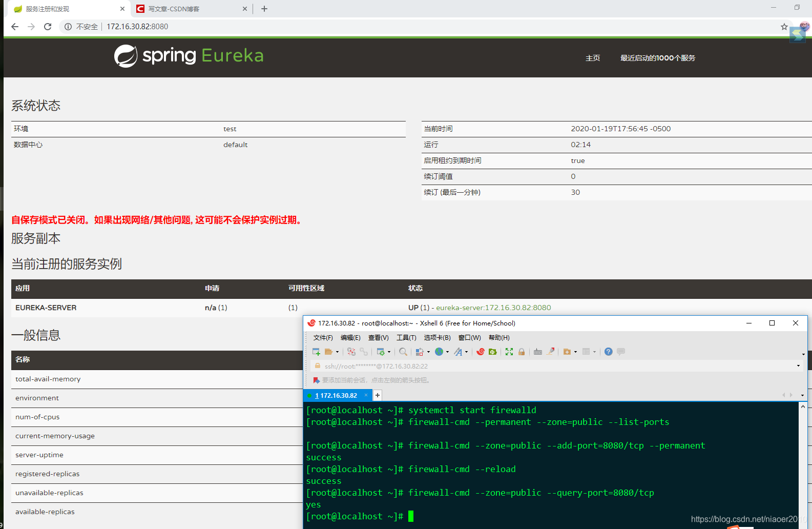
Task: Open tab list dropdown arrow in Xshell
Action: click(802, 395)
